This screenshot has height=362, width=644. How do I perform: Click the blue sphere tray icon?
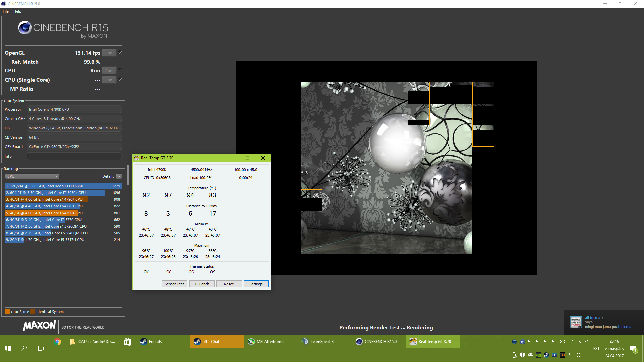(x=514, y=342)
